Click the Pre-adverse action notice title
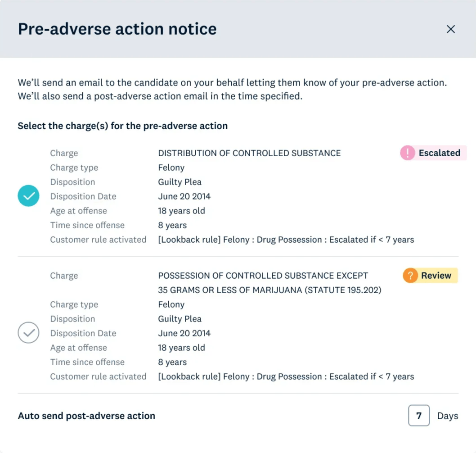Screen dimensions: 476x453 click(x=117, y=29)
